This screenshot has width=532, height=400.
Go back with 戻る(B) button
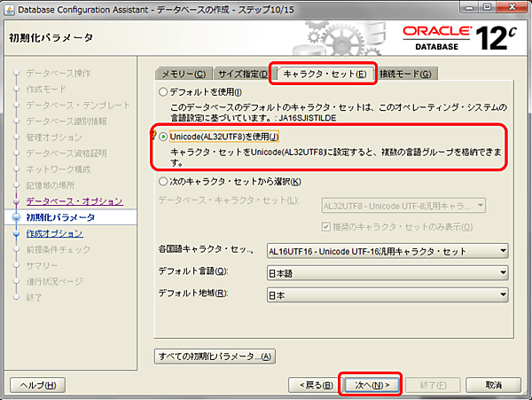pos(316,385)
